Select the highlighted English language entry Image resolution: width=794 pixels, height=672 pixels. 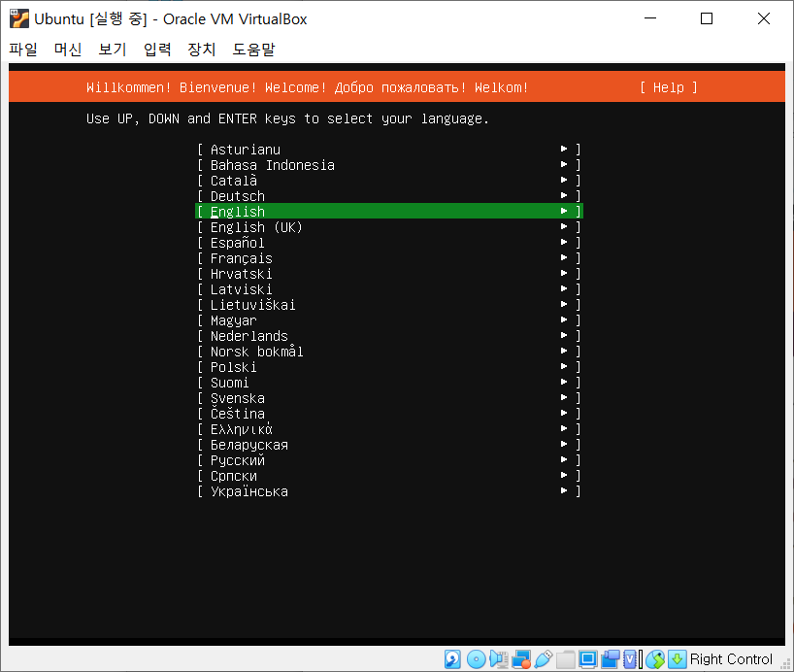click(389, 212)
